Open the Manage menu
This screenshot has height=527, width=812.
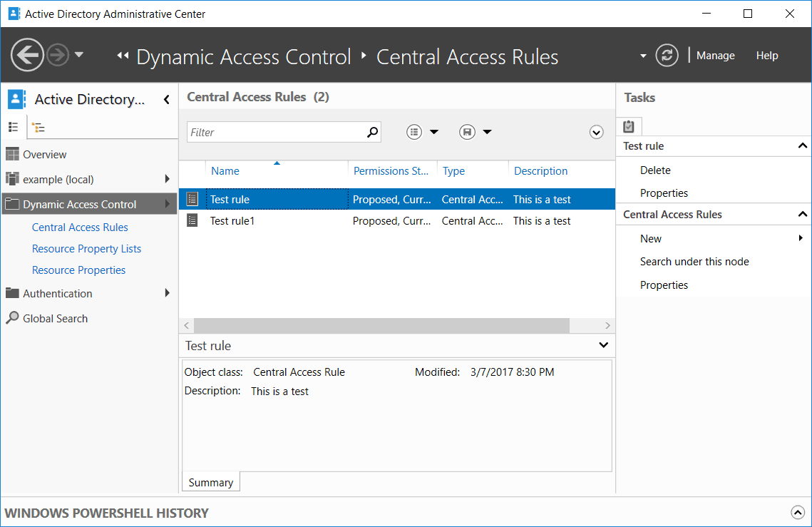point(715,56)
